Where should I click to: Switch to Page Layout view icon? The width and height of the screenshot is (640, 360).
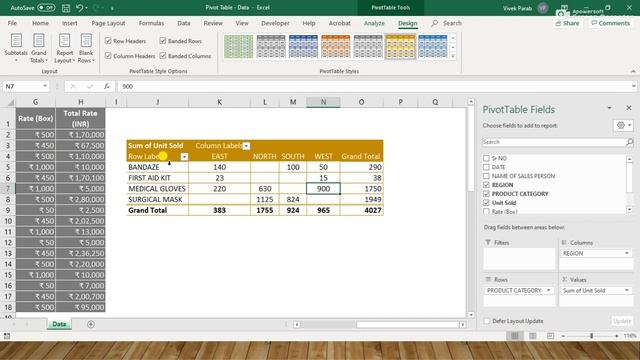point(533,336)
